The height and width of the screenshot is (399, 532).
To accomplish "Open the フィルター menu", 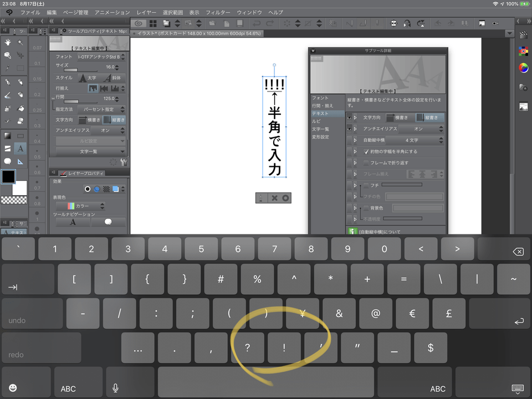I will click(218, 12).
